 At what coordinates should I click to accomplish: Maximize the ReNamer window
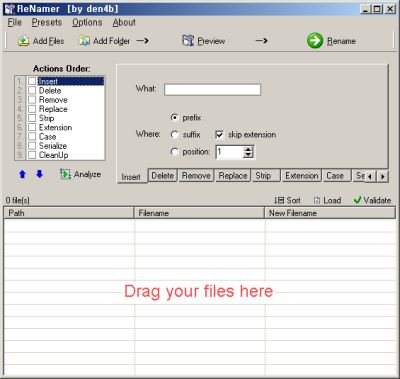click(x=377, y=9)
